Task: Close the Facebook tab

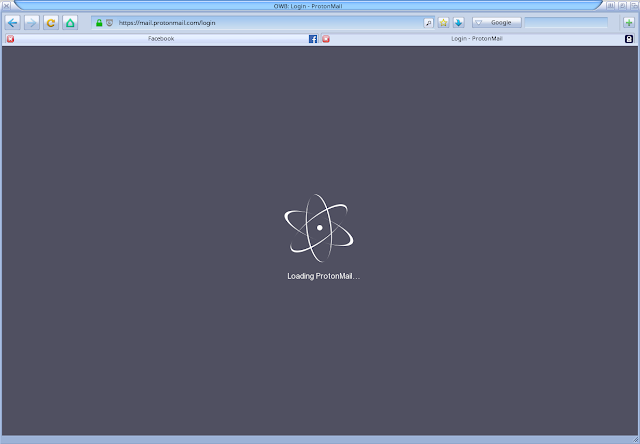Action: tap(11, 39)
